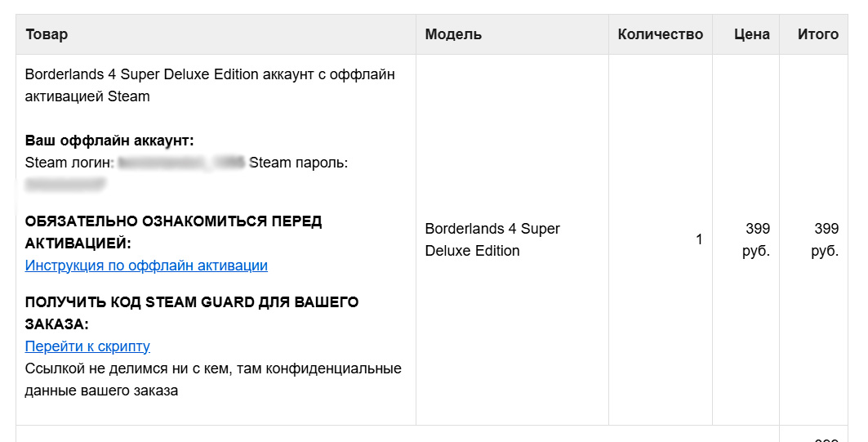This screenshot has height=442, width=868.
Task: Click the «Цена» column header
Action: click(751, 34)
